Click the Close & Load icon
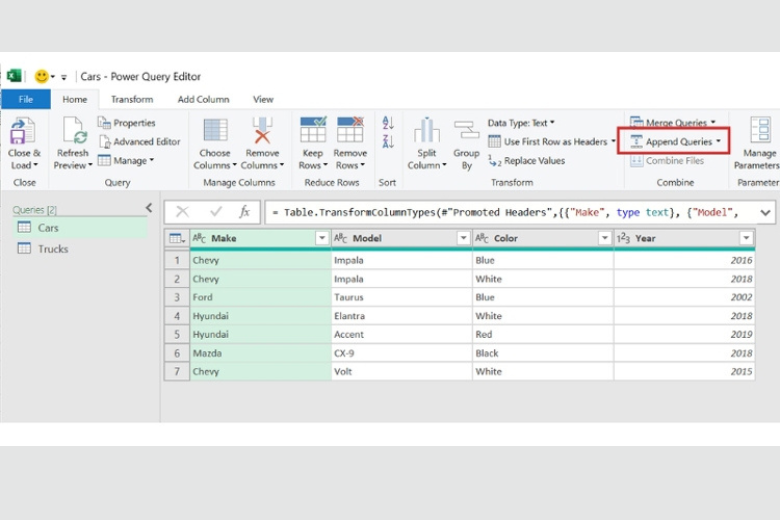 [x=24, y=131]
